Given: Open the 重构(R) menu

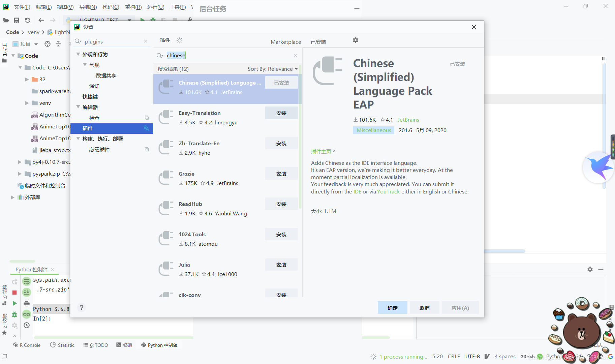Looking at the screenshot, I should (133, 7).
